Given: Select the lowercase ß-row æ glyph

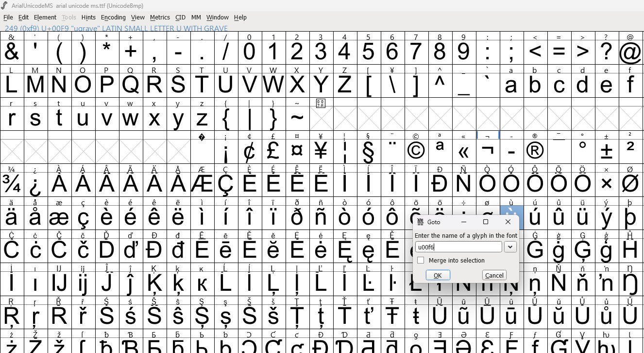Looking at the screenshot, I should [x=59, y=217].
